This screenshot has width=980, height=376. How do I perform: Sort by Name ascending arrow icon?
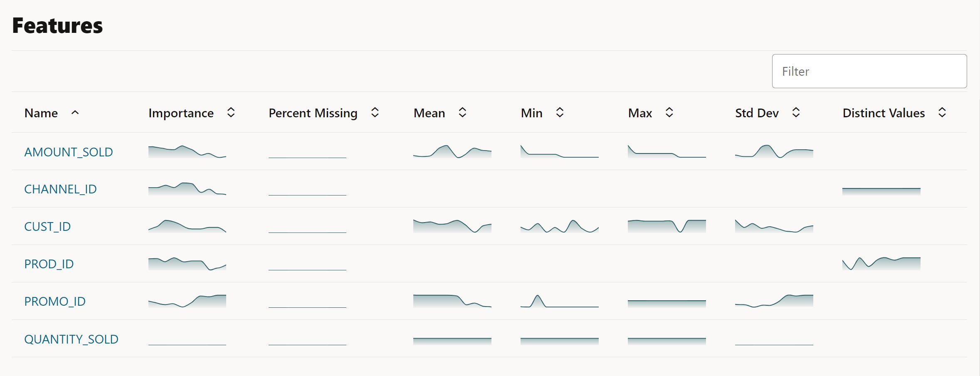75,113
